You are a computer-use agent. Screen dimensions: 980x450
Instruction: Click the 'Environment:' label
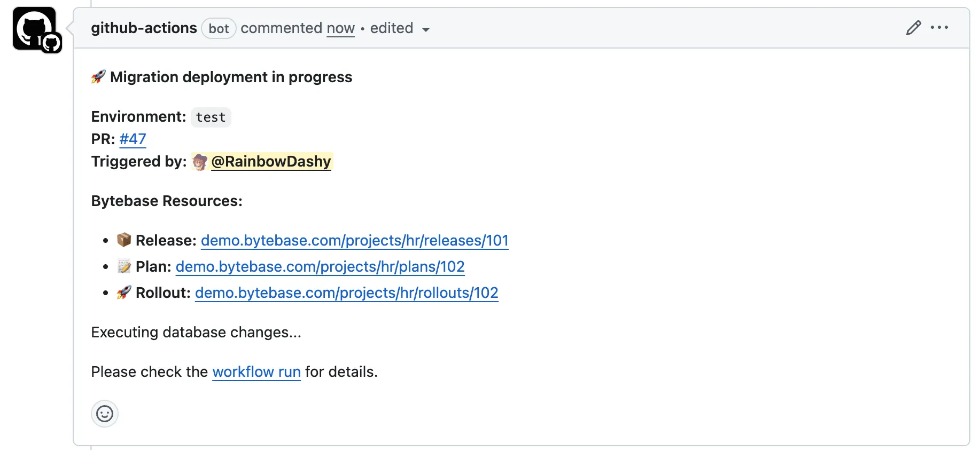tap(138, 117)
